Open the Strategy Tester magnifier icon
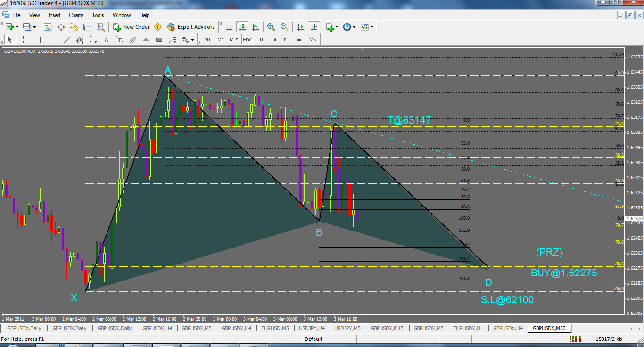Viewport: 644px width, 347px height. click(100, 27)
